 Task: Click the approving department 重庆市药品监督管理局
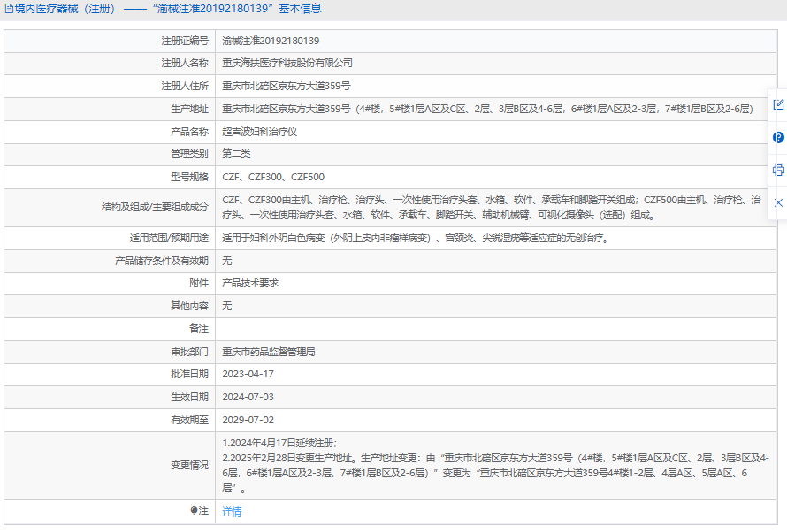(269, 352)
